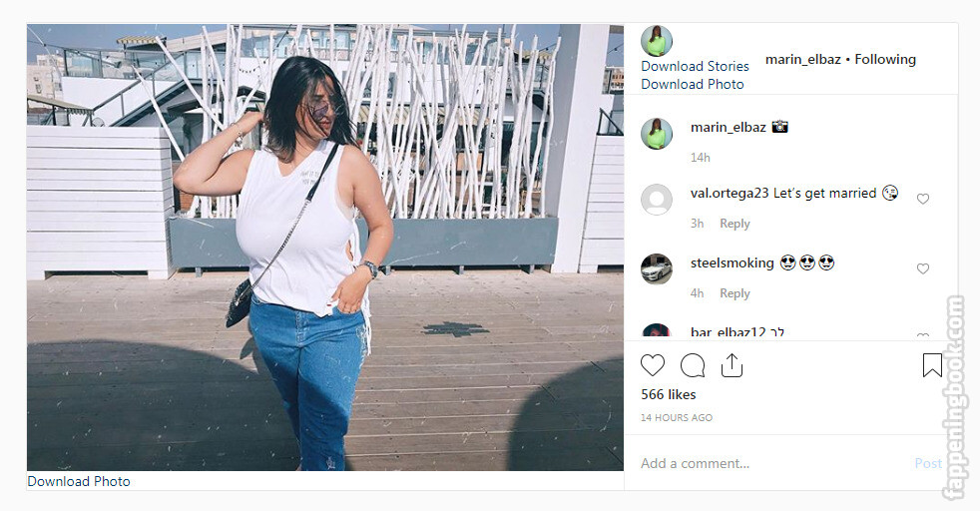View the 566 likes list
This screenshot has width=980, height=511.
pos(668,395)
